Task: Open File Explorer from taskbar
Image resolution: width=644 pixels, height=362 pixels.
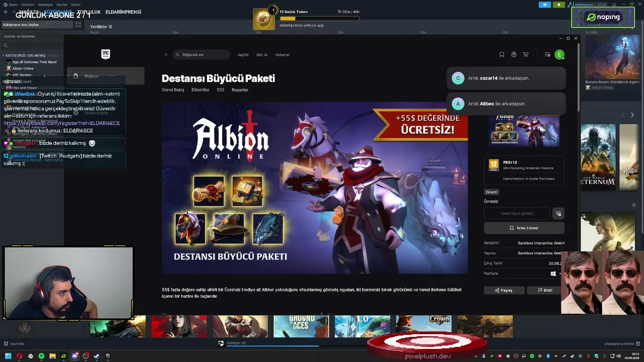Action: (52, 356)
